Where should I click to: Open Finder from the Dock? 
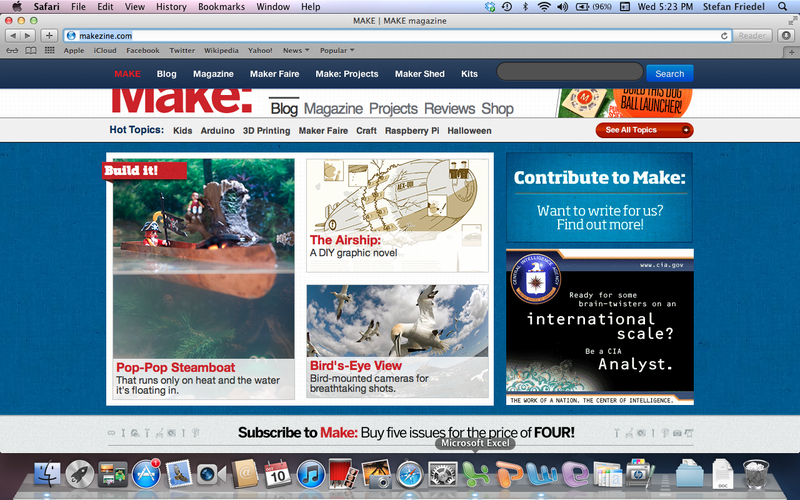click(x=47, y=474)
